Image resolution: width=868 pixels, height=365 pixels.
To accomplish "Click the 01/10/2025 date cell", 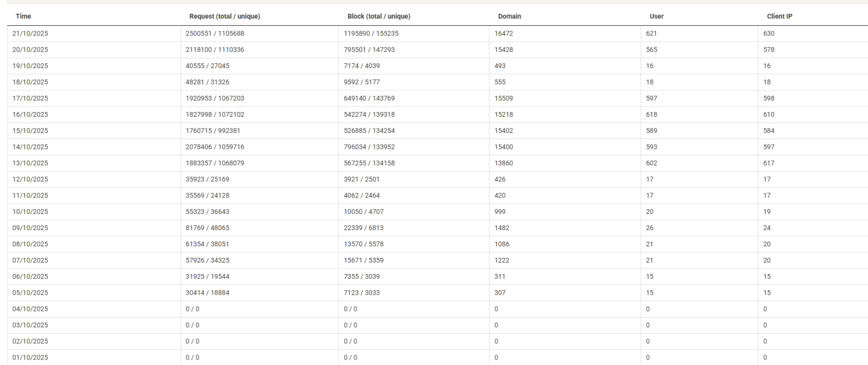I will coord(30,358).
